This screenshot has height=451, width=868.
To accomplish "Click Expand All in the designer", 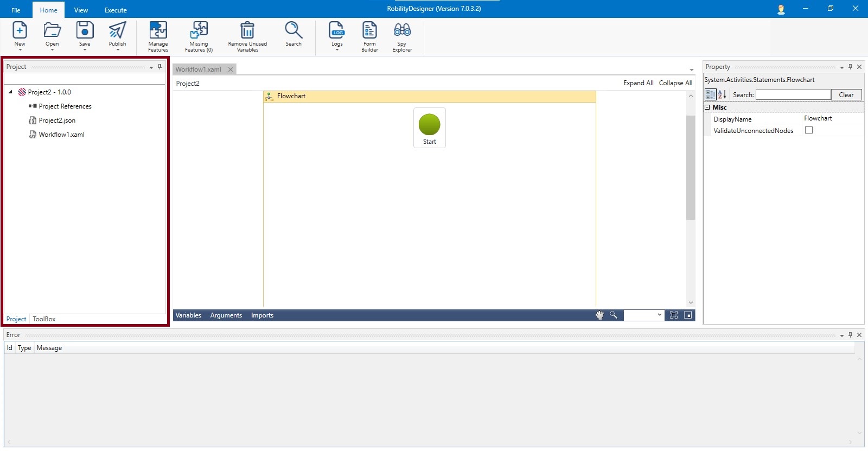I will [x=638, y=83].
